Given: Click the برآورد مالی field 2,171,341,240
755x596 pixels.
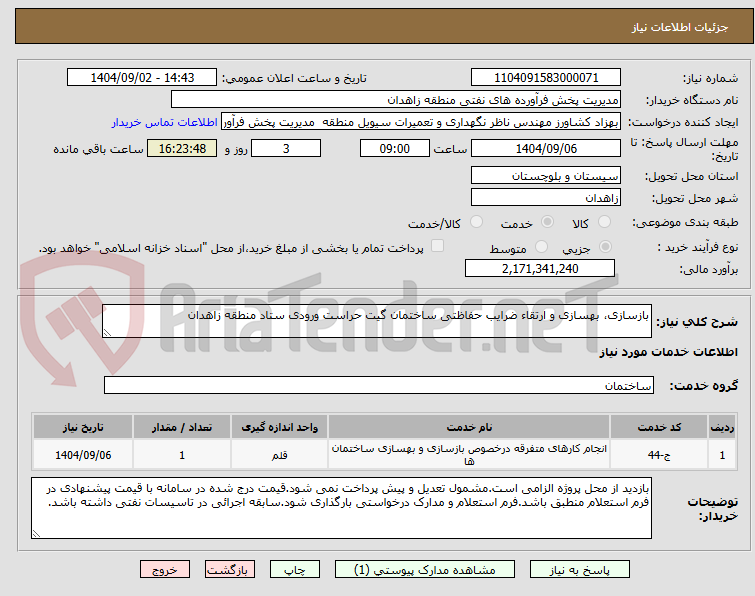Looking at the screenshot, I should pos(540,268).
